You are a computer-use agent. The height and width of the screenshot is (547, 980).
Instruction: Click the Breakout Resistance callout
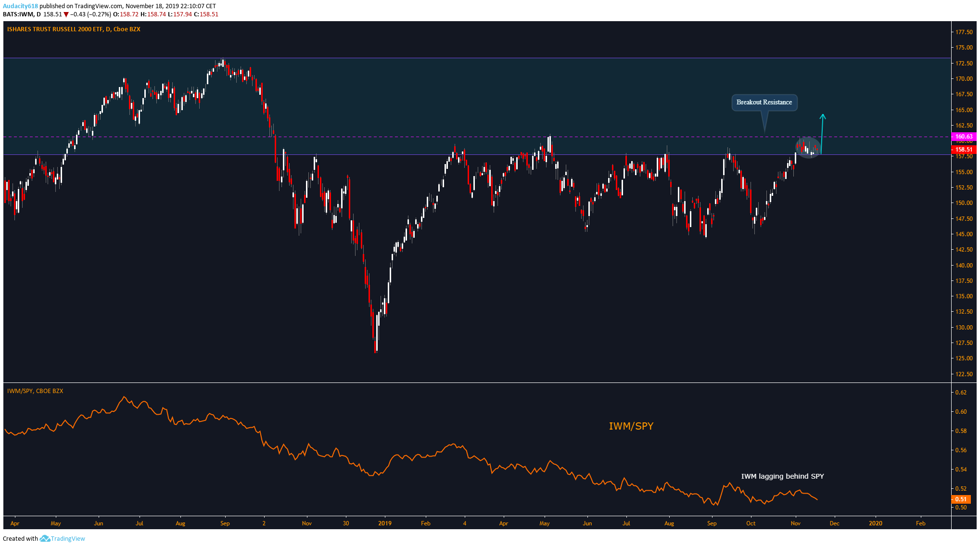tap(764, 102)
